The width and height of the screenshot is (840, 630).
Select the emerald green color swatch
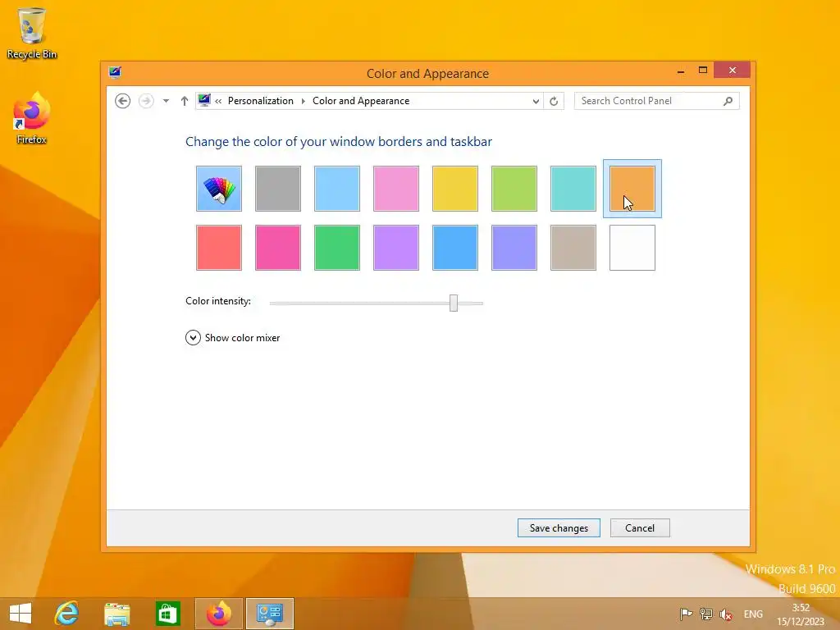click(x=337, y=248)
